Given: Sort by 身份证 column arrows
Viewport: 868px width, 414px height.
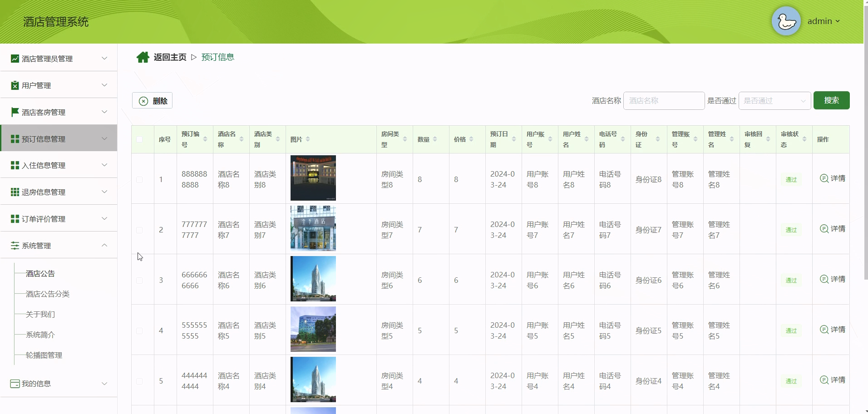Looking at the screenshot, I should (x=658, y=139).
